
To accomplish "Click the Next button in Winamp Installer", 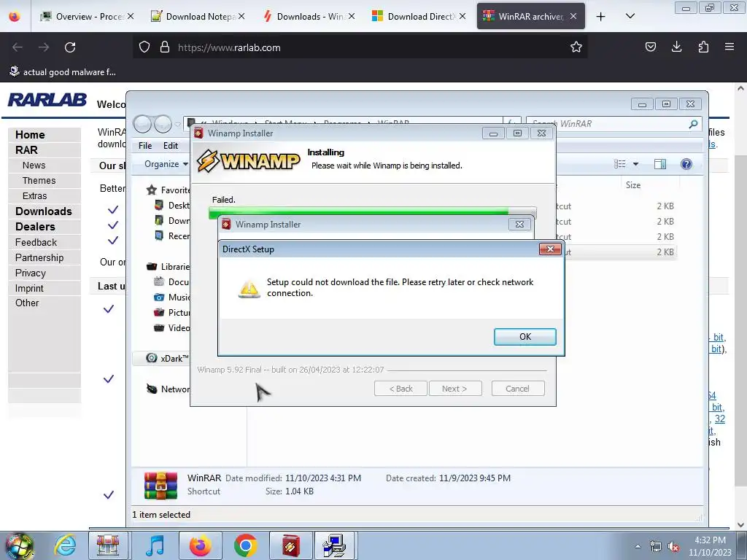I will [x=455, y=389].
